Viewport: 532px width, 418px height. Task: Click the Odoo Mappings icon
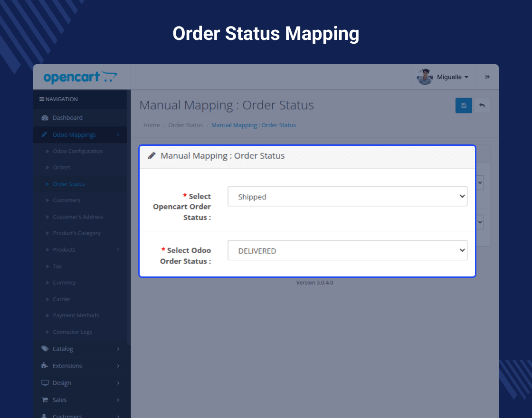44,135
